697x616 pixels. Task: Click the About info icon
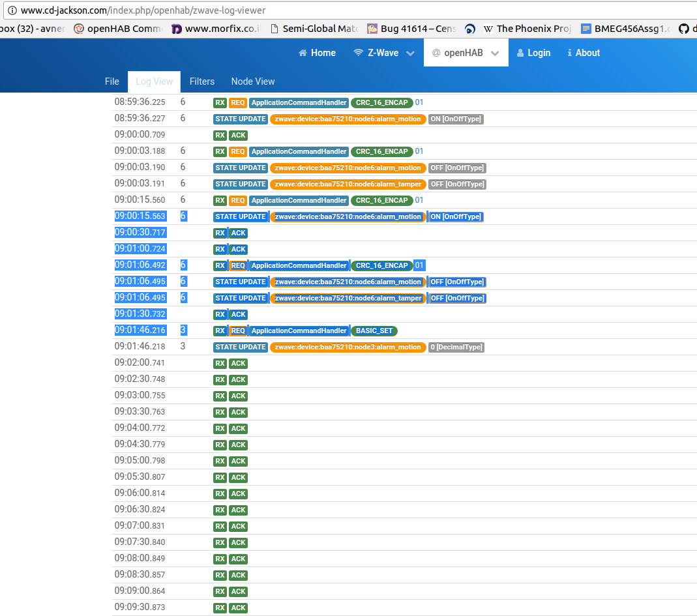tap(569, 53)
